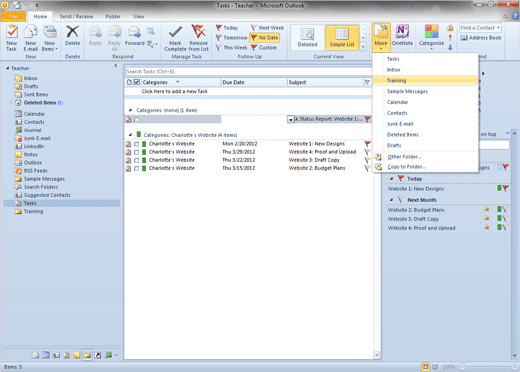Click the Move dropdown button
Screen dimensions: 520x372
coord(381,37)
